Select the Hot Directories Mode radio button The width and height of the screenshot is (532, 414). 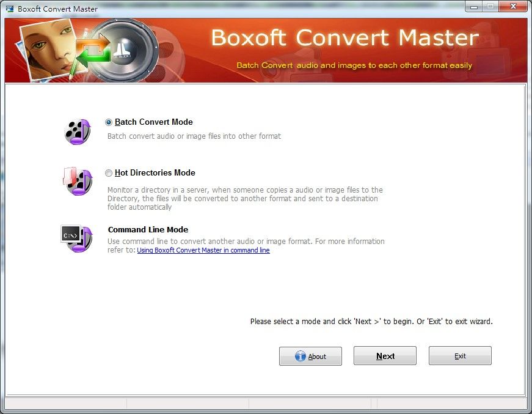click(109, 173)
